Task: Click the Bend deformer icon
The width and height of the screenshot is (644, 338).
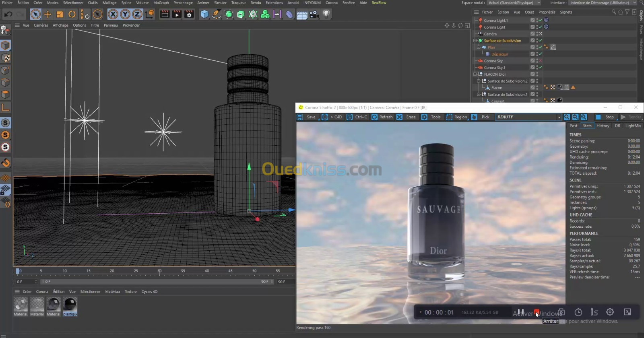Action: (289, 14)
